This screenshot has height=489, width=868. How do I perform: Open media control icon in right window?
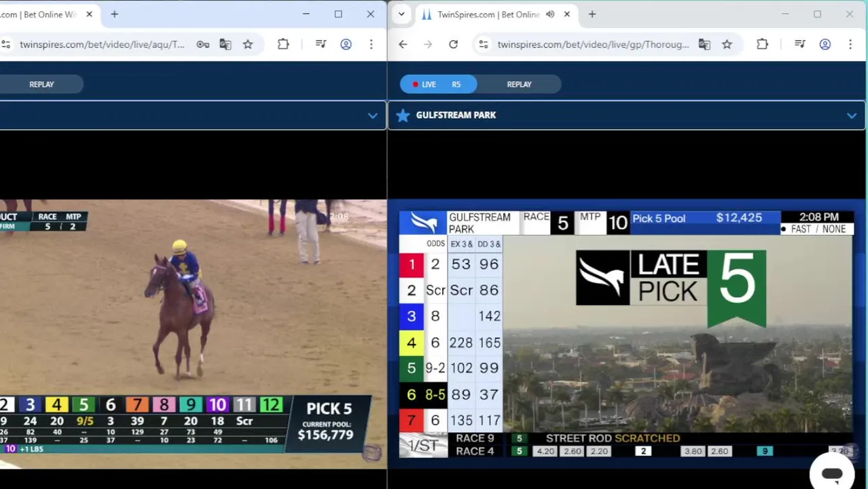[x=800, y=45]
